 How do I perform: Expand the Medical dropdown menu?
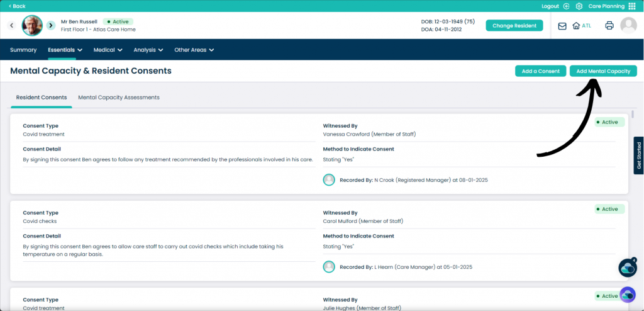point(108,50)
